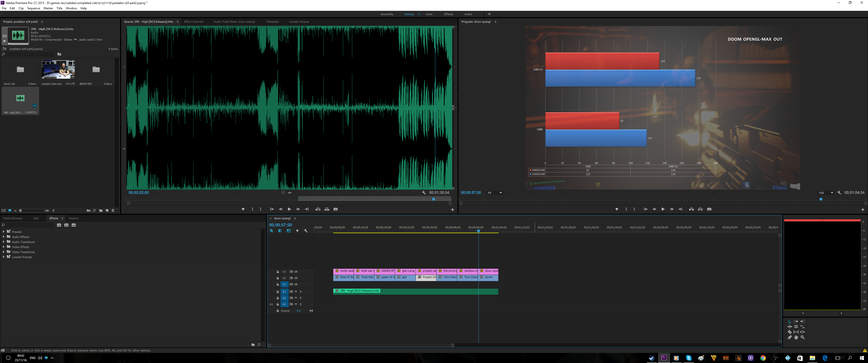Click the Source monitor playhead marker
Viewport: 868px width, 363px height.
[x=434, y=199]
